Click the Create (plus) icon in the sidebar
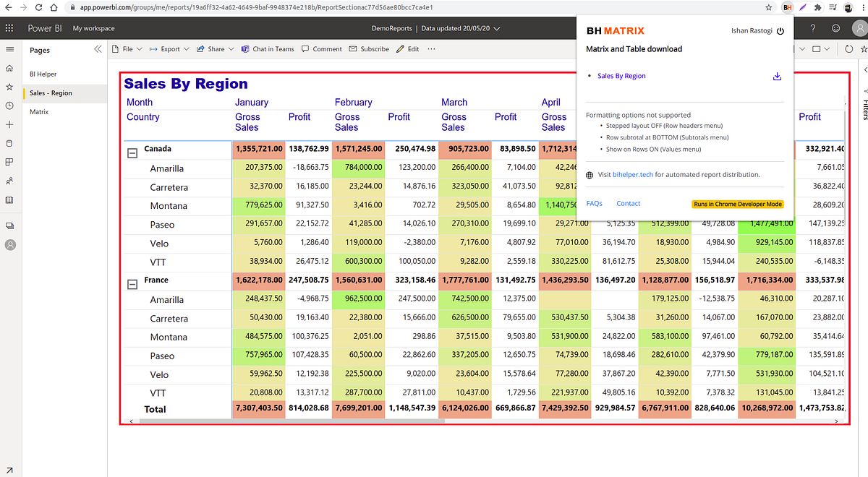Screen dimensions: 868x477 (10, 126)
